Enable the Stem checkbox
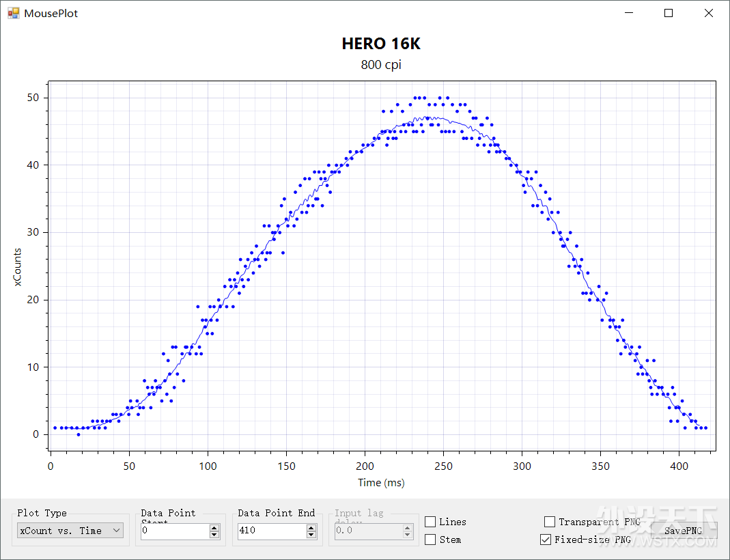730x560 pixels. (431, 540)
